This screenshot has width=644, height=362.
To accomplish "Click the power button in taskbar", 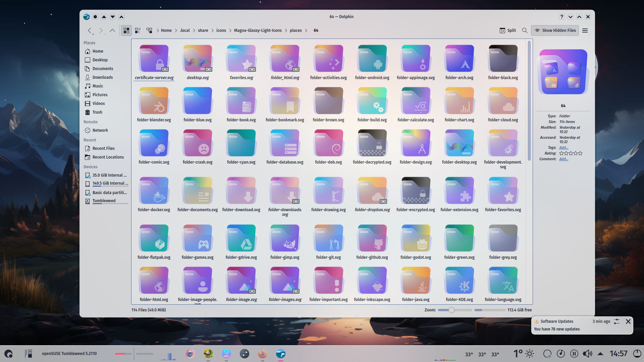I will (x=637, y=354).
